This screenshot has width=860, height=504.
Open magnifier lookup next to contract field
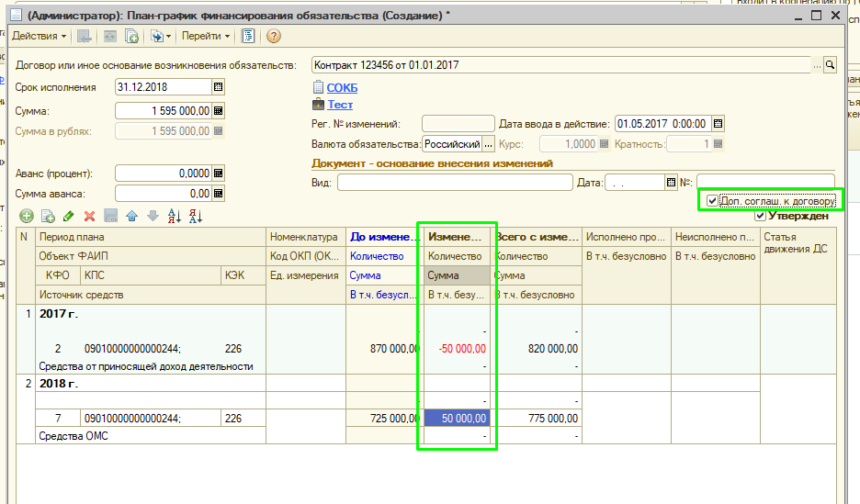830,65
